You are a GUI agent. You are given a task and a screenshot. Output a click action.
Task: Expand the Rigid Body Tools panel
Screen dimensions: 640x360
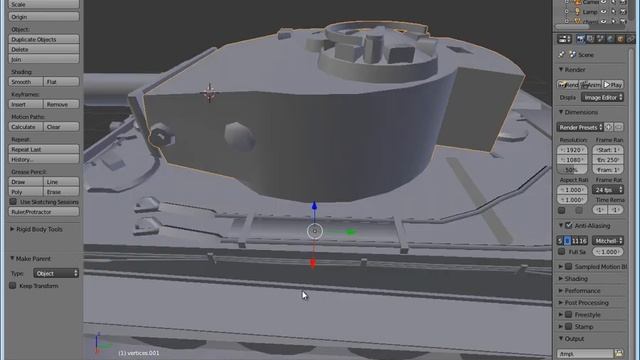12,229
